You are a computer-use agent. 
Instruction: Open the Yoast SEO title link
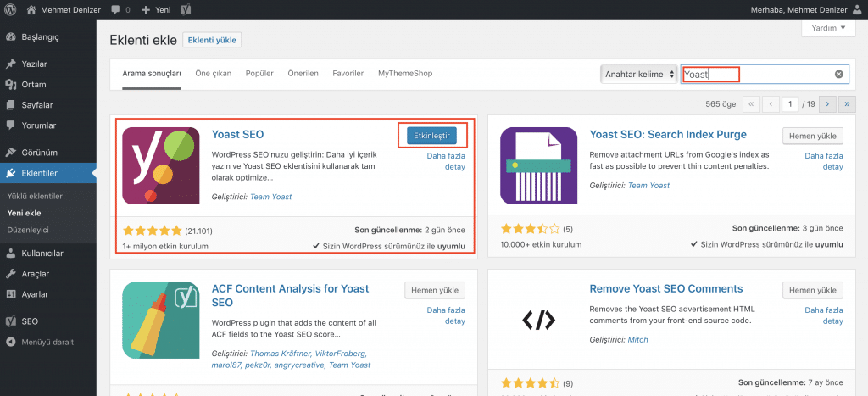click(237, 134)
